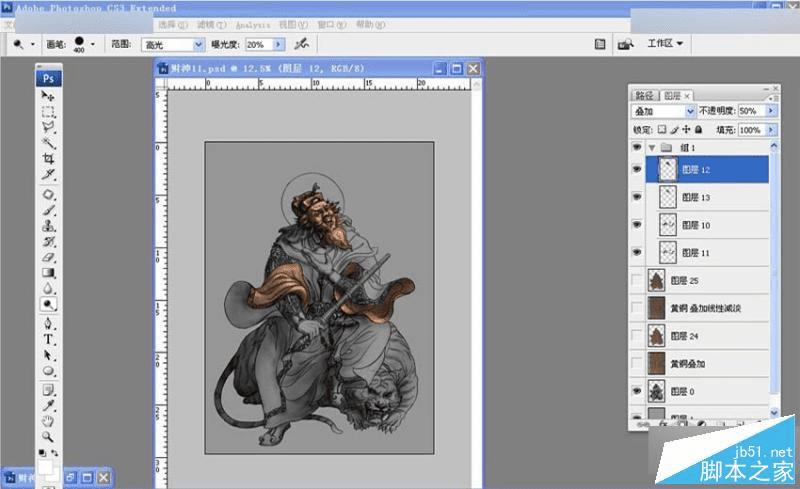The height and width of the screenshot is (489, 800).
Task: Toggle visibility of 图层 0
Action: (637, 391)
